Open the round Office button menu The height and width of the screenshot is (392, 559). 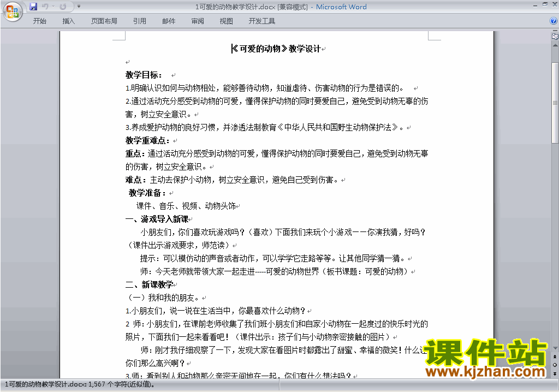click(x=13, y=12)
